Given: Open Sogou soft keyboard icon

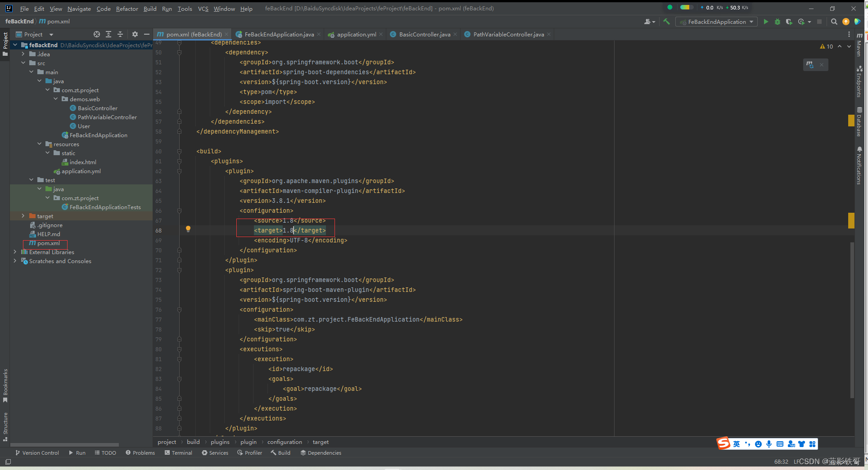Looking at the screenshot, I should coord(780,444).
